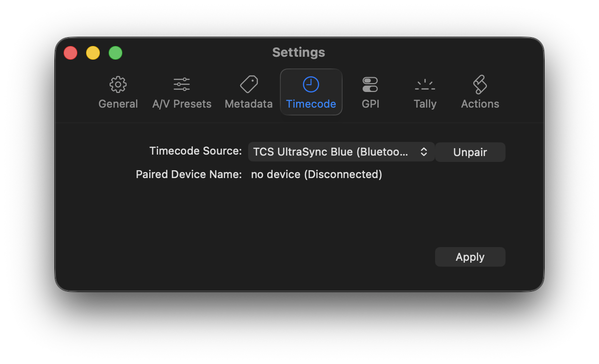Close the Settings window with red button
599x364 pixels.
point(70,53)
